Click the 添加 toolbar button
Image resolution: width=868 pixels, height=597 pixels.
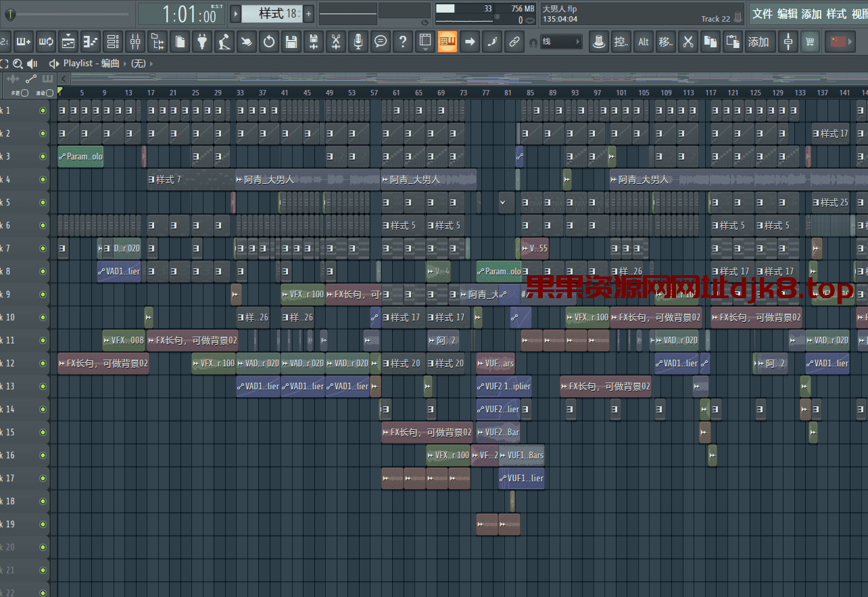coord(758,42)
